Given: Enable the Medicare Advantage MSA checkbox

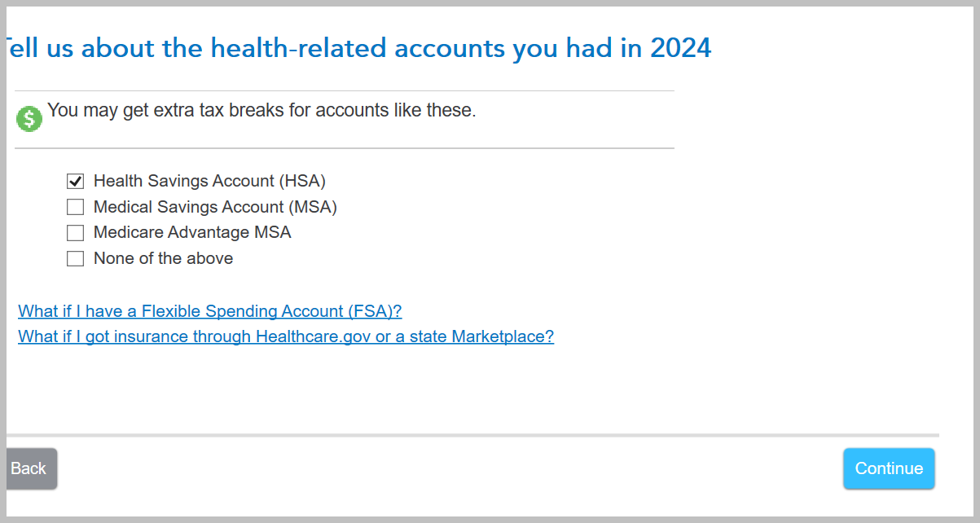Looking at the screenshot, I should 75,233.
